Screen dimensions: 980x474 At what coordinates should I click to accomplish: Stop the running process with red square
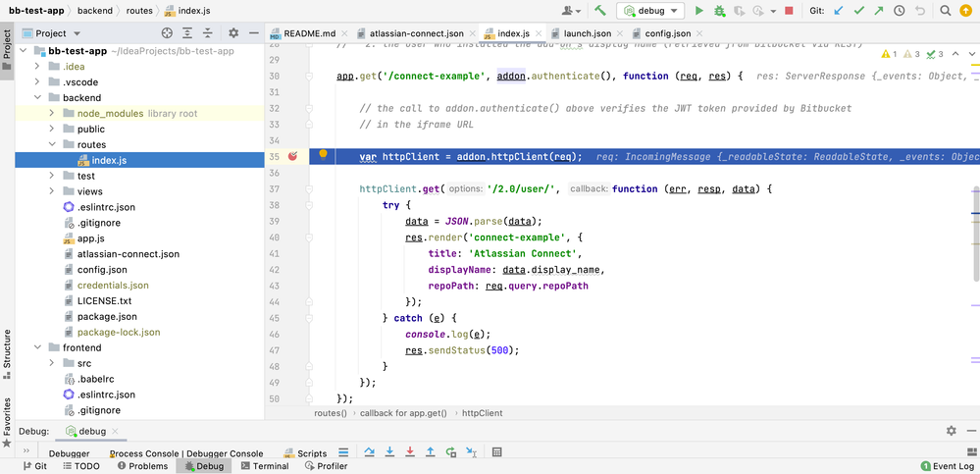[789, 11]
